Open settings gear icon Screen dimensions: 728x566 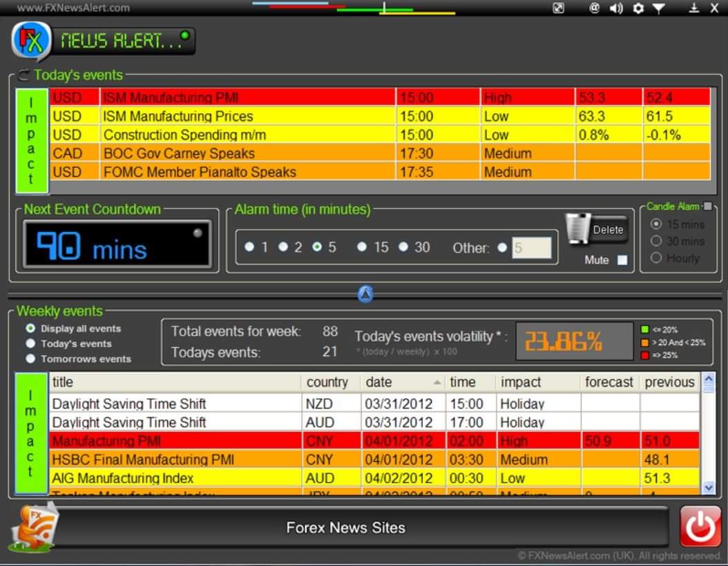[x=638, y=8]
